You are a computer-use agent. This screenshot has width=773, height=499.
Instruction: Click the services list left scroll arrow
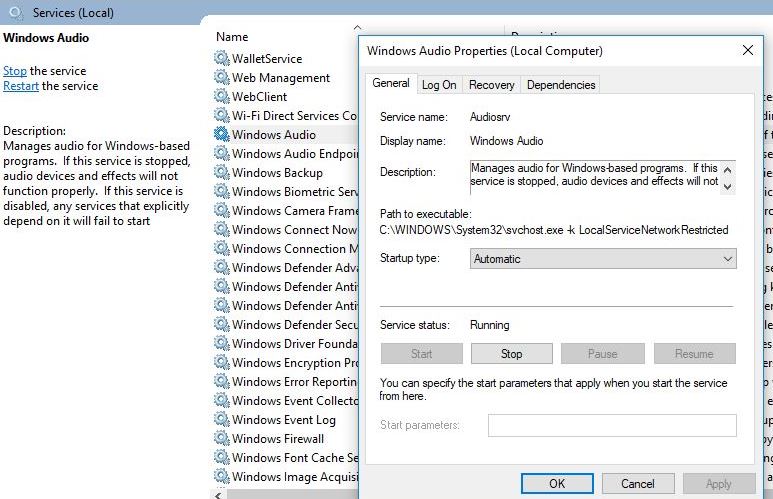point(218,495)
